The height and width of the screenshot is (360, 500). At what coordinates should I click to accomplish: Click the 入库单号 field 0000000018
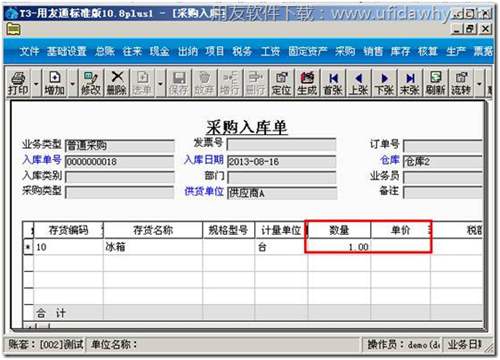coord(120,162)
